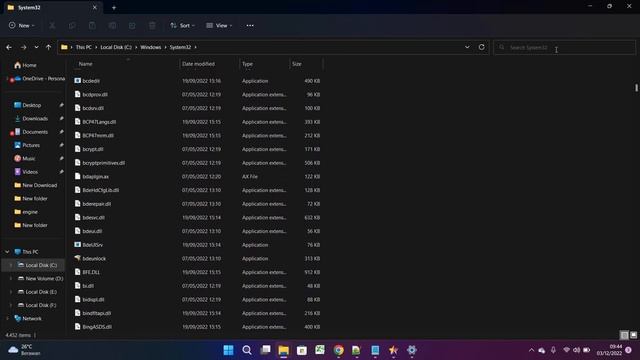Open taskbar Search magnifier
The image size is (640, 360).
(247, 350)
